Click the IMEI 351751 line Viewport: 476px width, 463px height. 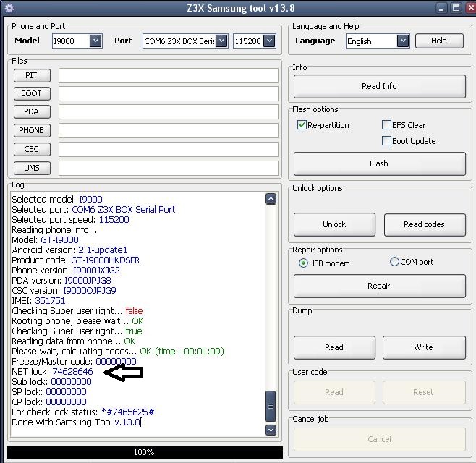coord(38,300)
